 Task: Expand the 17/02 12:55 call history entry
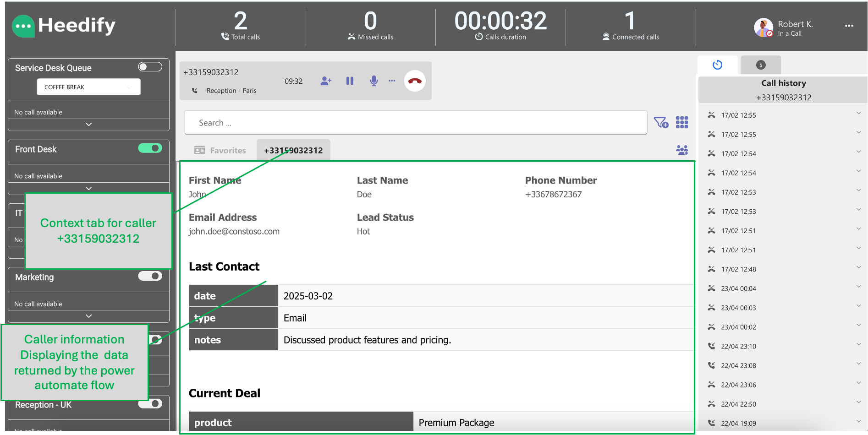coord(858,114)
